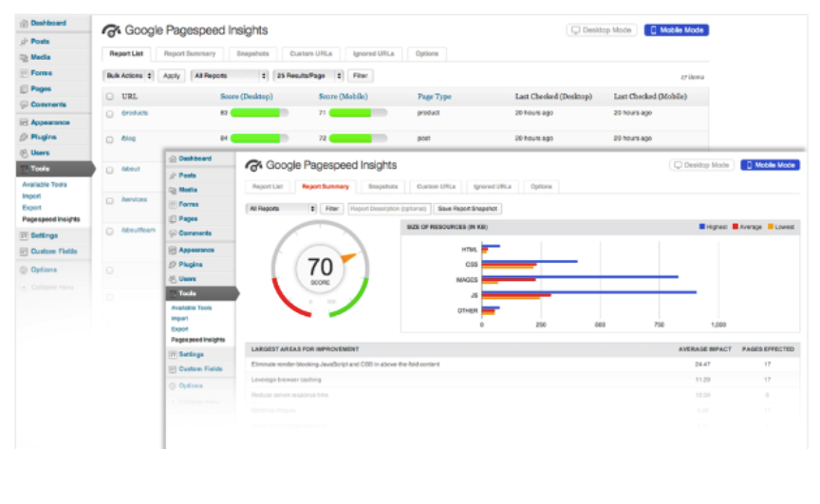Click Save Report Snapshot button
This screenshot has height=504, width=820.
[x=468, y=209]
